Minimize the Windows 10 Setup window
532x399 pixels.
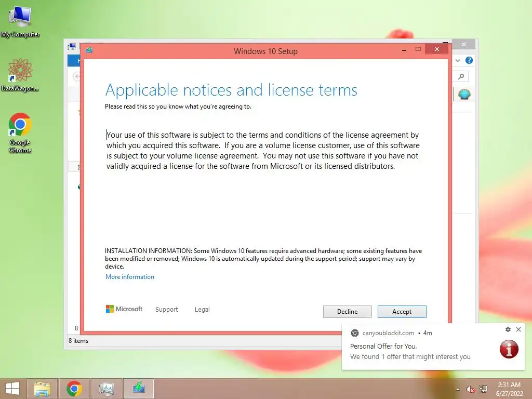tap(404, 50)
